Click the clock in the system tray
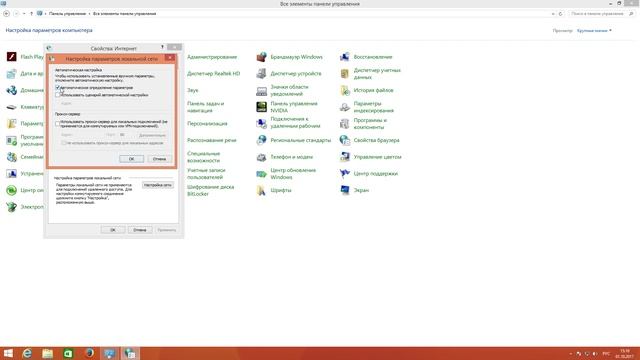This screenshot has width=640, height=360. pyautogui.click(x=624, y=353)
